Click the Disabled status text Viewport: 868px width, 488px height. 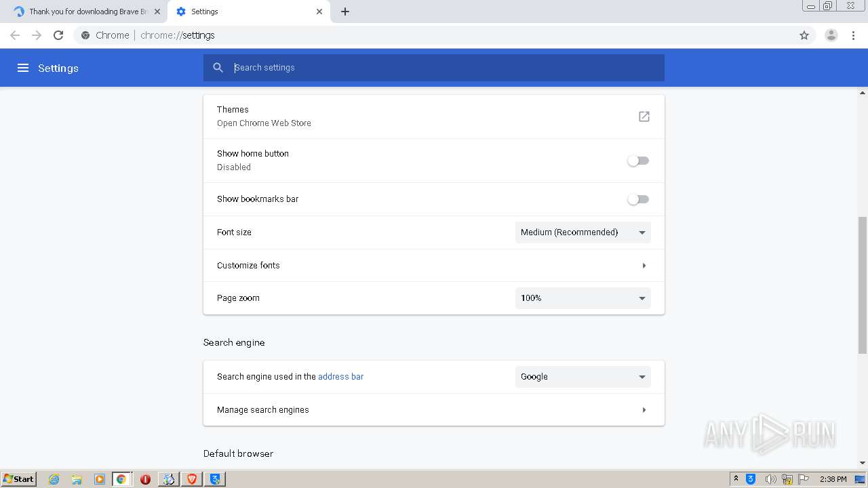[x=234, y=167]
